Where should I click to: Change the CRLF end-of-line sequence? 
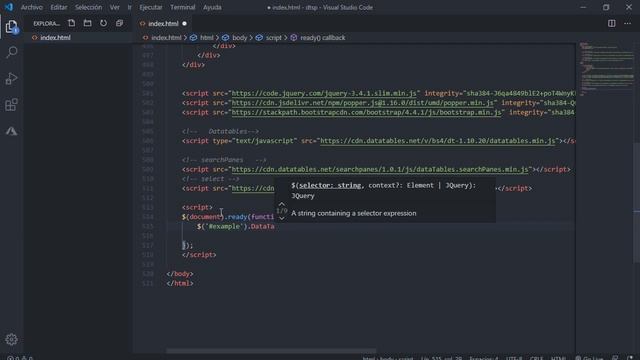point(536,358)
